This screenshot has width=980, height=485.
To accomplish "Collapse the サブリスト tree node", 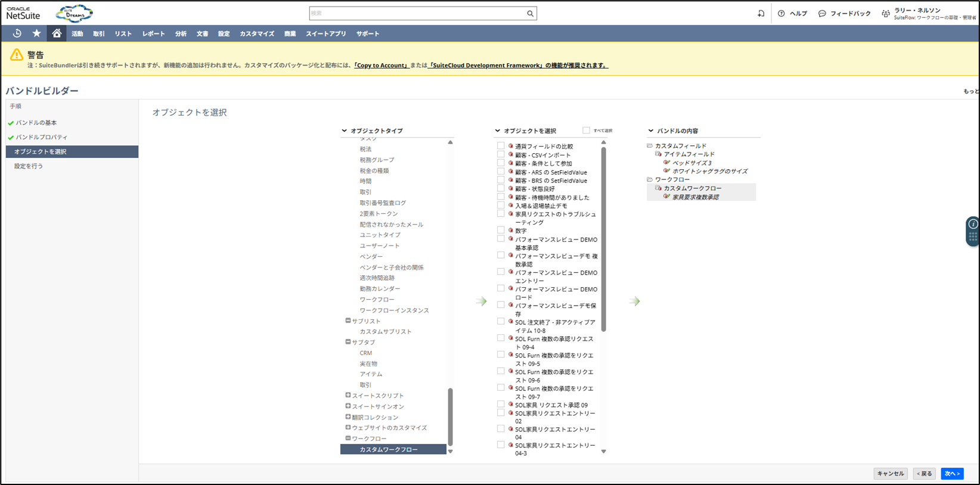I will tap(348, 321).
